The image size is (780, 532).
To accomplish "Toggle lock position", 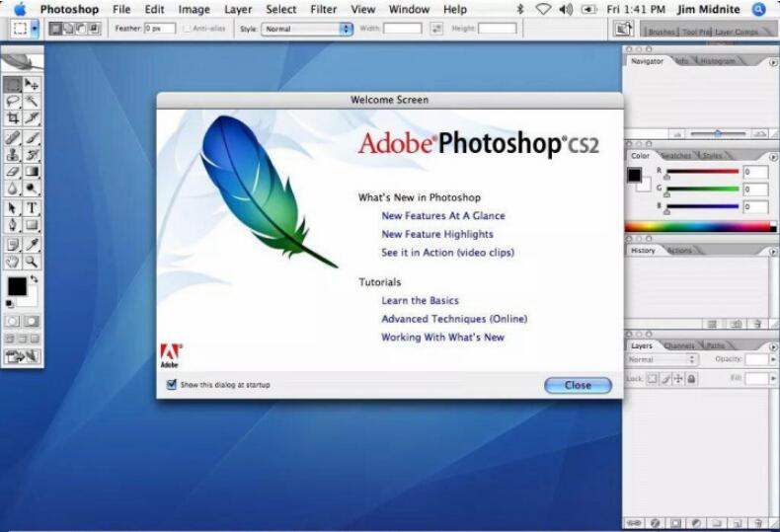I will click(x=678, y=379).
